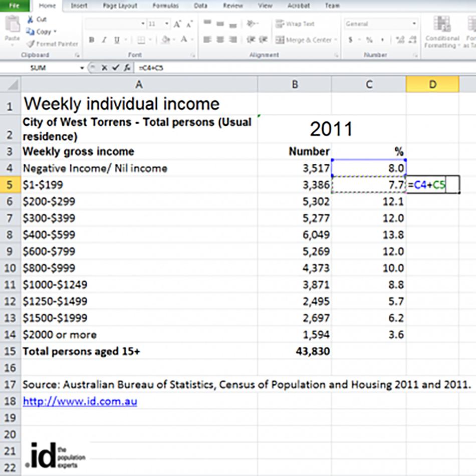Increase font size with Grow Font
The width and height of the screenshot is (476, 476).
177,24
